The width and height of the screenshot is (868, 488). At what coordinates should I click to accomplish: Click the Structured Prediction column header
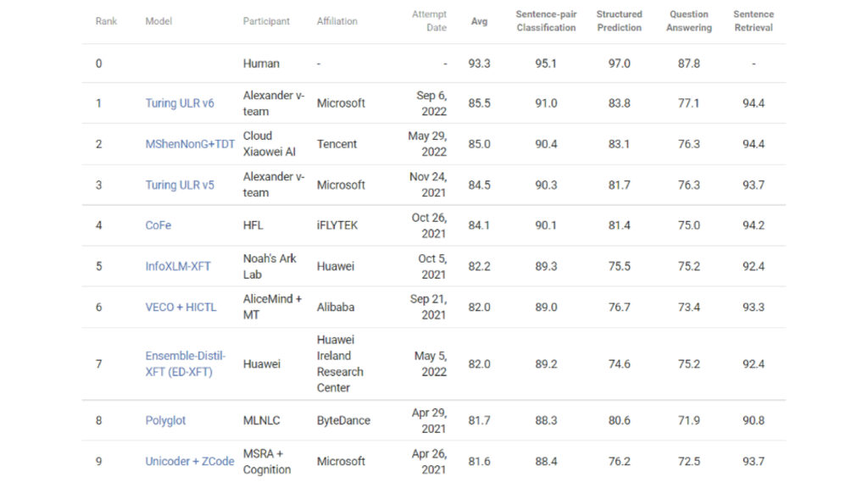(x=620, y=21)
